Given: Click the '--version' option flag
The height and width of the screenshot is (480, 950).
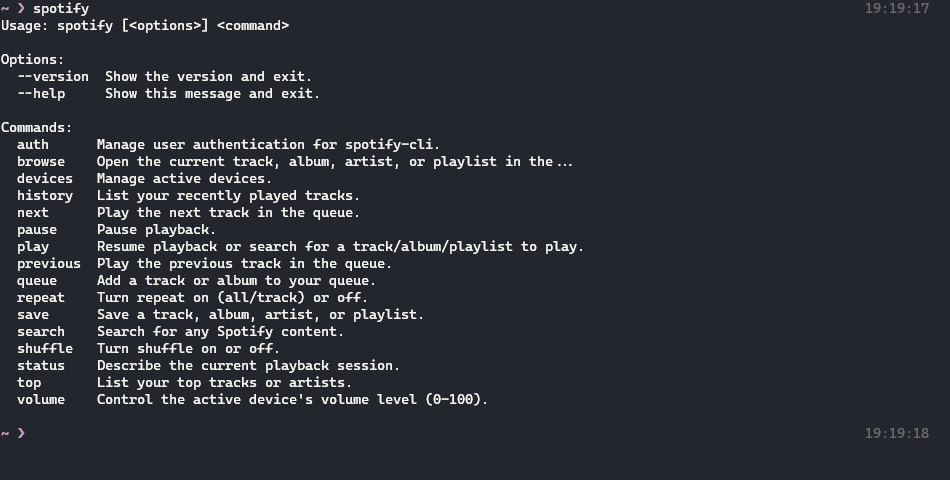Looking at the screenshot, I should pos(53,77).
